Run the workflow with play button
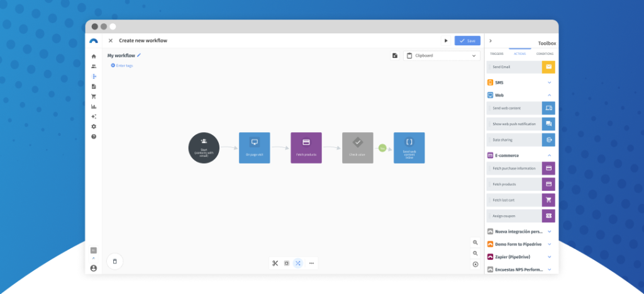This screenshot has height=294, width=644. tap(447, 40)
